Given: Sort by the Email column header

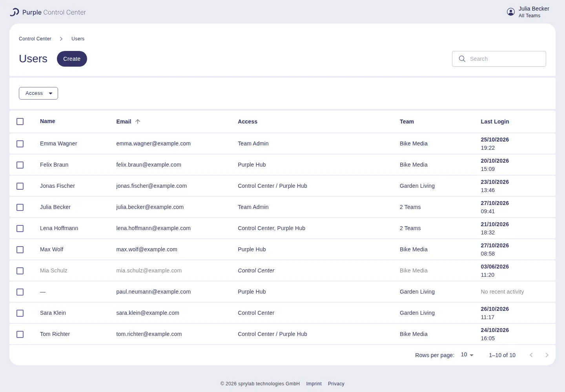Looking at the screenshot, I should [x=124, y=122].
